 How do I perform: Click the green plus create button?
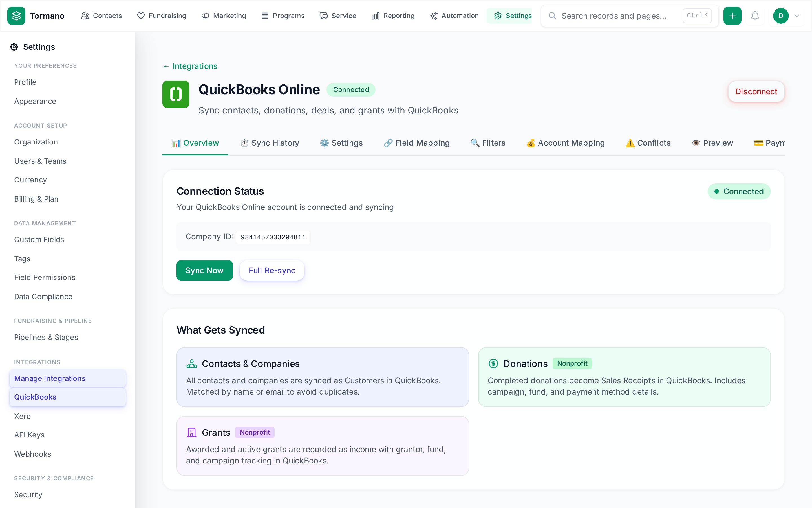pos(732,16)
